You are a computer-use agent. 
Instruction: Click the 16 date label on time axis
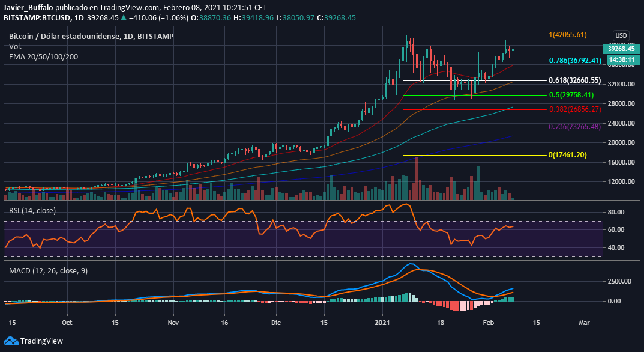(224, 323)
